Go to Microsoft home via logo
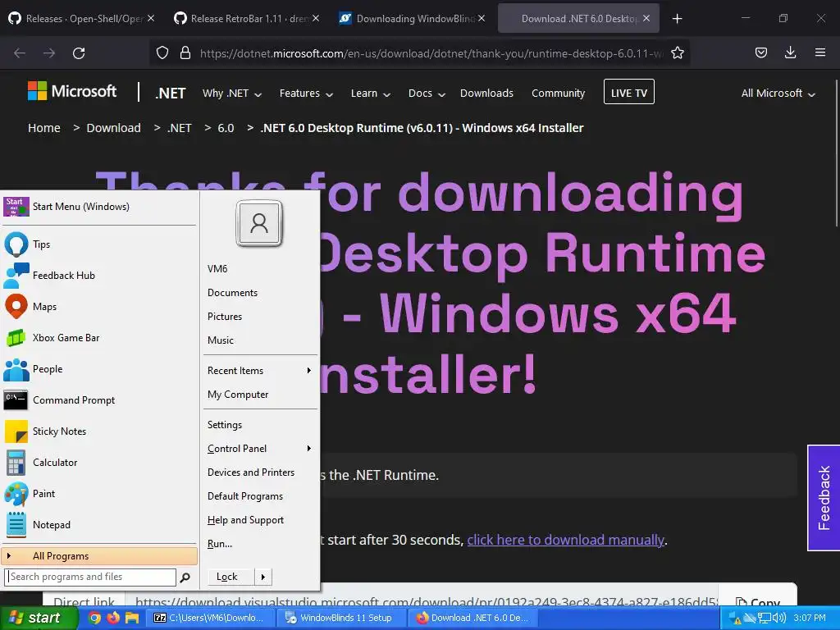The height and width of the screenshot is (630, 840). [x=72, y=91]
